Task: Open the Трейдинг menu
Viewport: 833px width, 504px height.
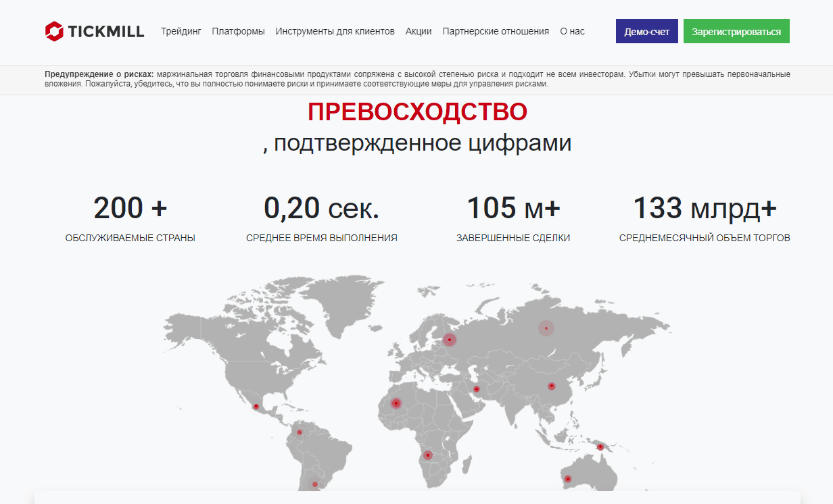Action: point(181,31)
